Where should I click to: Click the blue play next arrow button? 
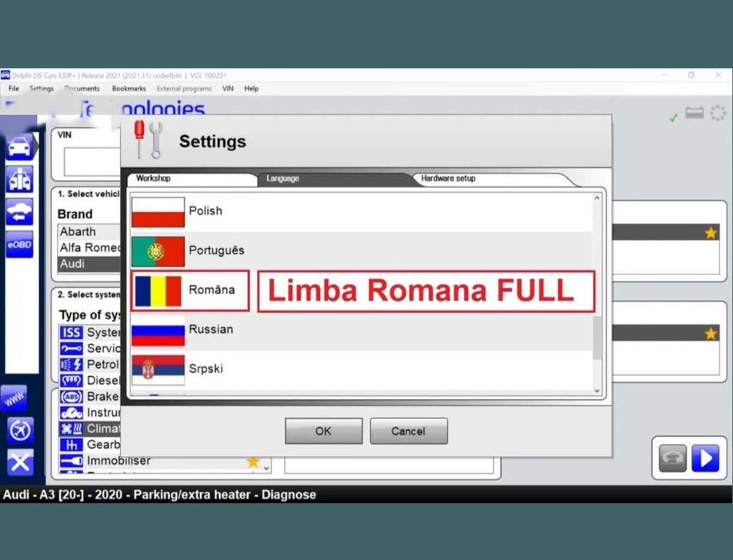tap(706, 458)
